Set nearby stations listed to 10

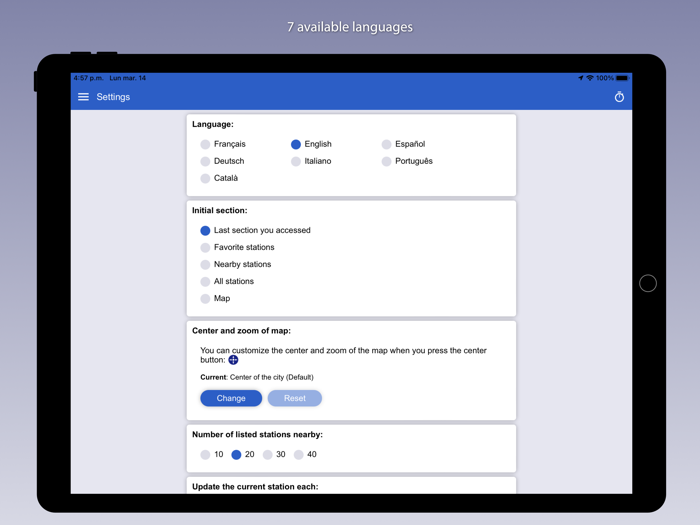[212, 454]
